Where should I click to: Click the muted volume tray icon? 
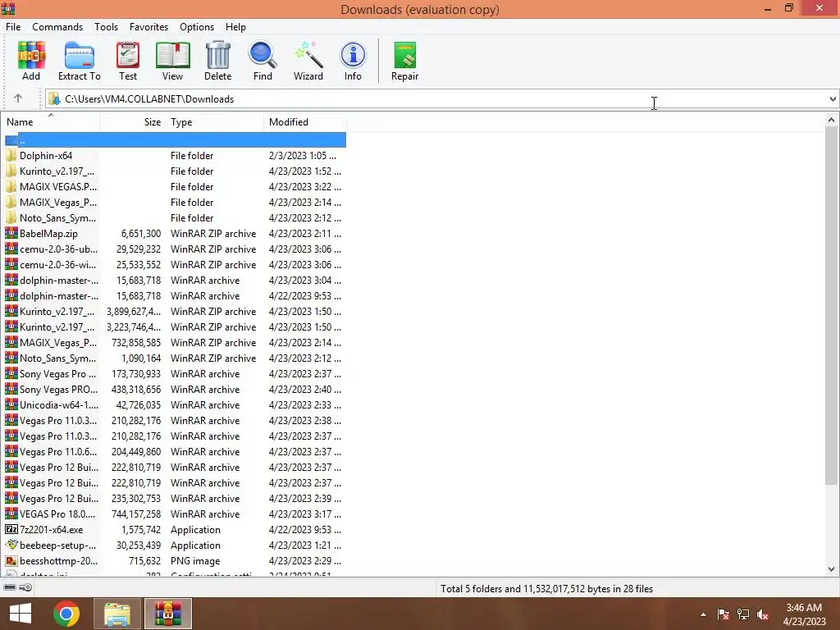[763, 614]
